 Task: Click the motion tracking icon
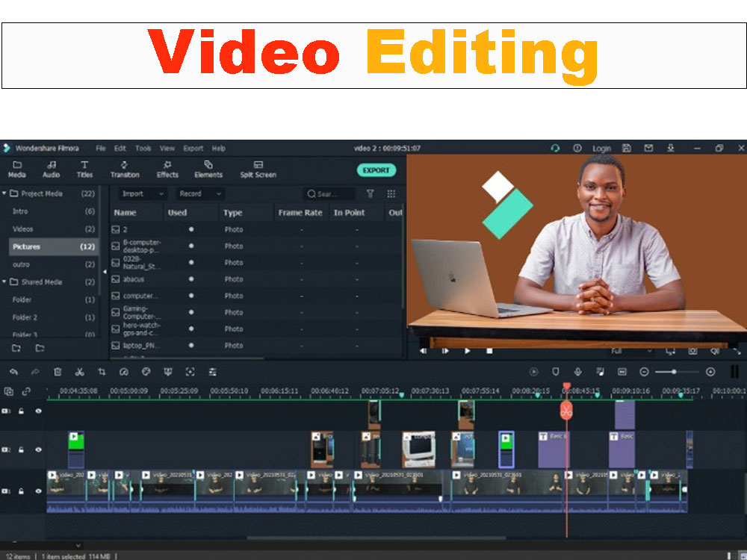(x=190, y=372)
